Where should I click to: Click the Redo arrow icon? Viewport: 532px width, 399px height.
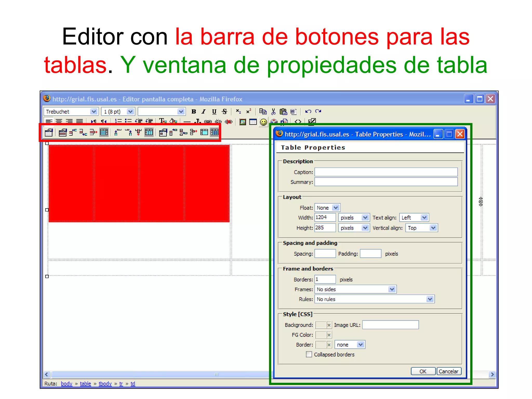[x=318, y=112]
